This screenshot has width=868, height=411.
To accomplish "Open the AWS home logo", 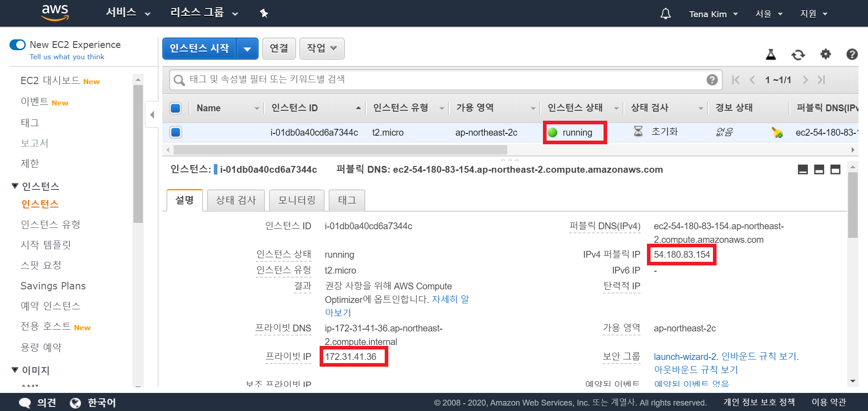I will point(55,13).
